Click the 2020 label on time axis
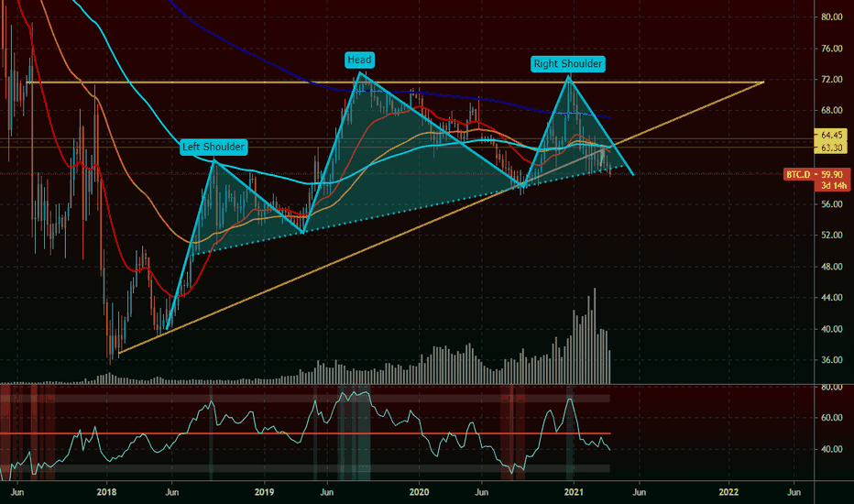This screenshot has height=504, width=854. click(419, 492)
